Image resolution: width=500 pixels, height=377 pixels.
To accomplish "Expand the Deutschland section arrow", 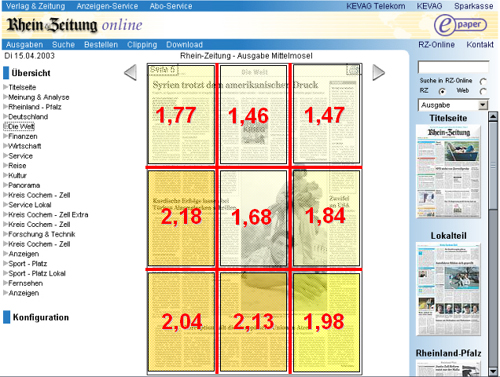I will coord(5,117).
